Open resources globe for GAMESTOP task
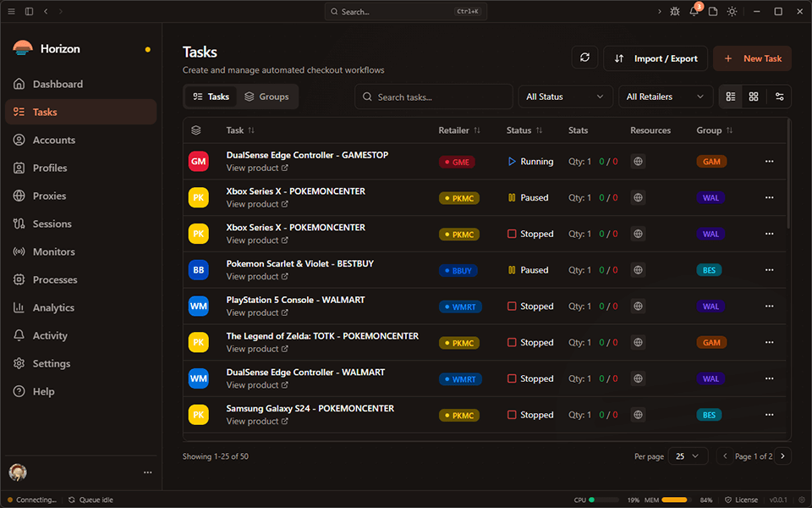This screenshot has height=508, width=812. coord(638,161)
